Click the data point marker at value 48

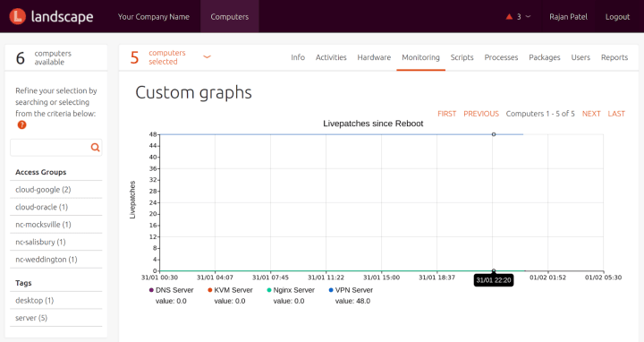(494, 134)
